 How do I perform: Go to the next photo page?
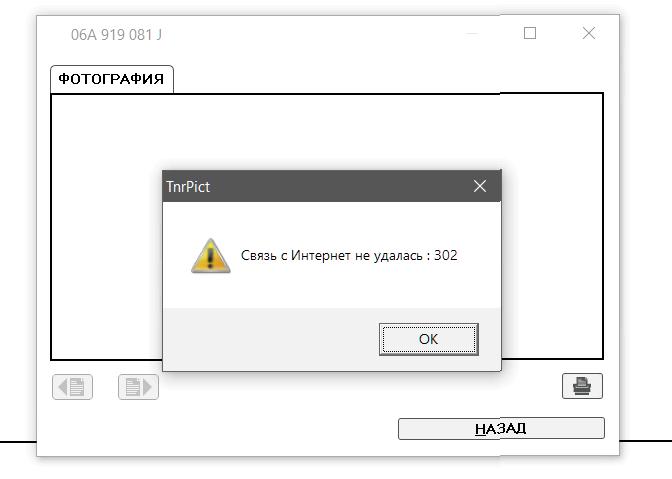pyautogui.click(x=138, y=387)
